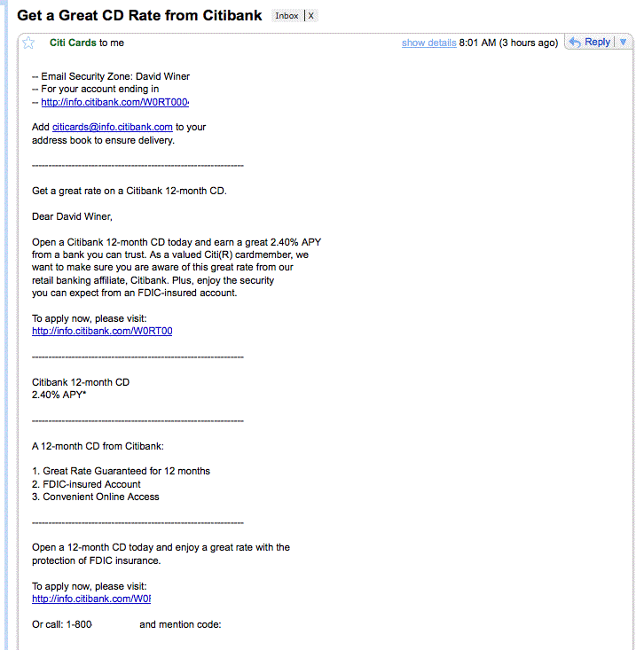Open the citibank link above Or call
The image size is (644, 650).
tap(91, 599)
